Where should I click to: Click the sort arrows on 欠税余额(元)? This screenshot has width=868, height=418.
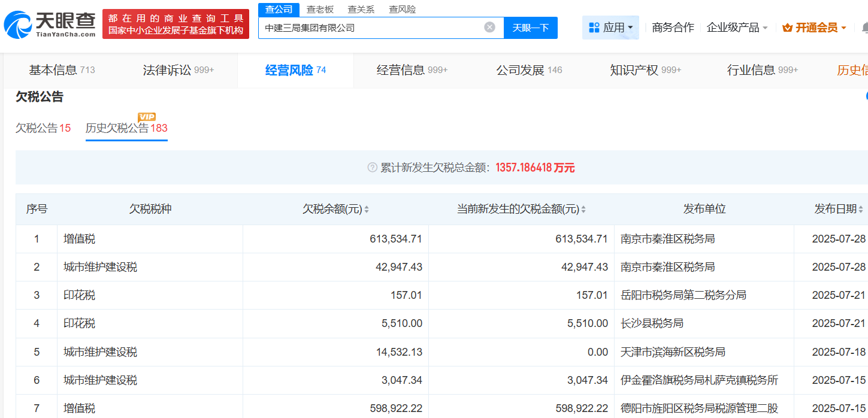coord(367,210)
